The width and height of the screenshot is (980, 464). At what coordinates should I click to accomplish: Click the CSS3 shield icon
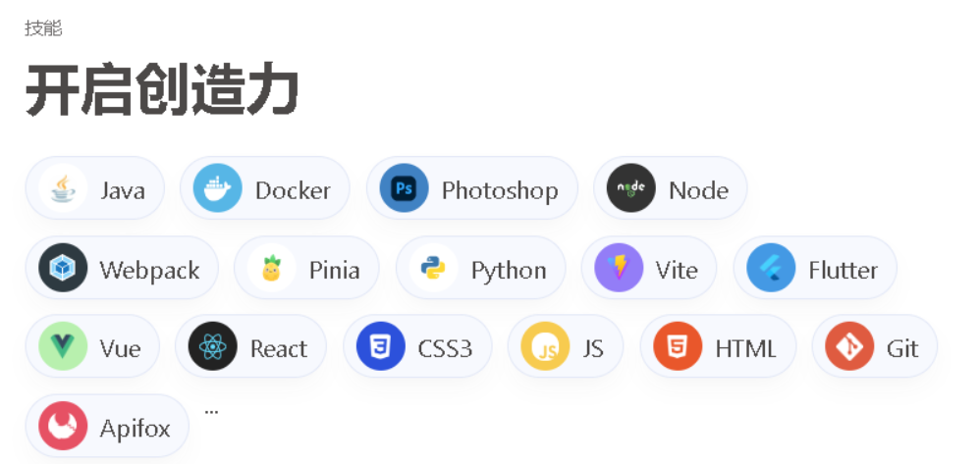[381, 346]
